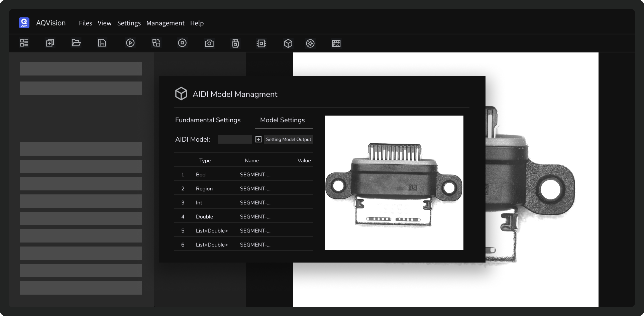Click the Setting Model Output button
The height and width of the screenshot is (316, 644).
289,140
